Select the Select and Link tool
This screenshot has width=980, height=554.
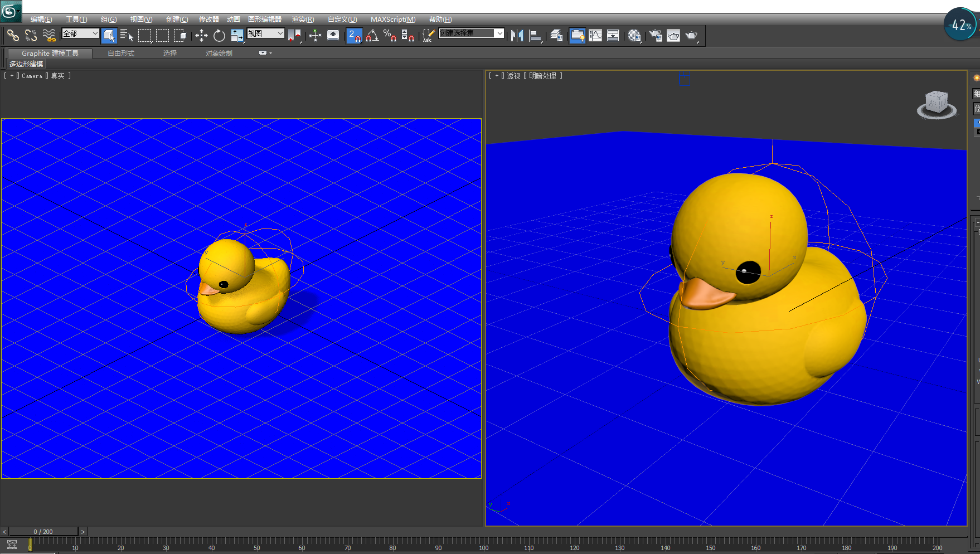tap(13, 36)
